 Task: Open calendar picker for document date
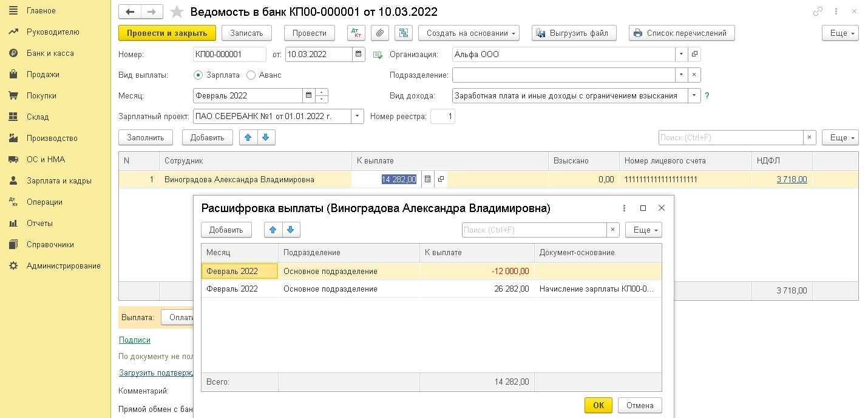pyautogui.click(x=359, y=54)
